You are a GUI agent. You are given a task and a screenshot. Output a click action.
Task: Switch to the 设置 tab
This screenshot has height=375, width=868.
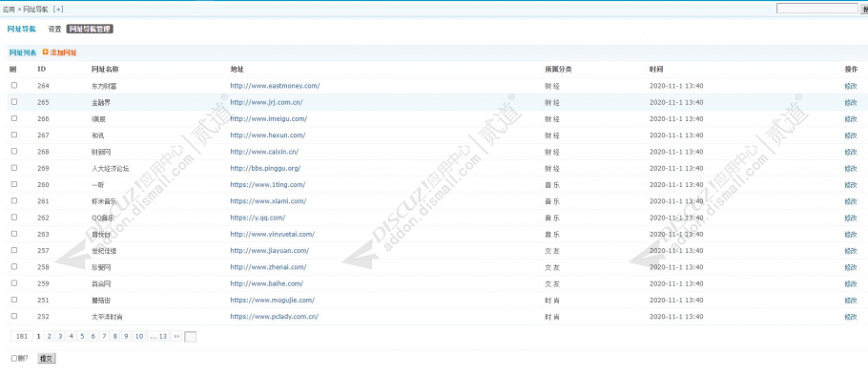point(54,29)
